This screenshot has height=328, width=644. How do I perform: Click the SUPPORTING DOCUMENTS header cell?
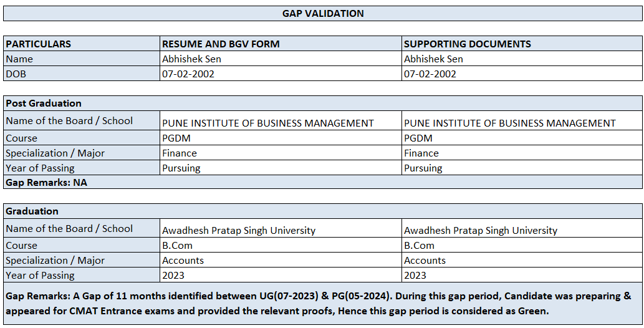[467, 44]
